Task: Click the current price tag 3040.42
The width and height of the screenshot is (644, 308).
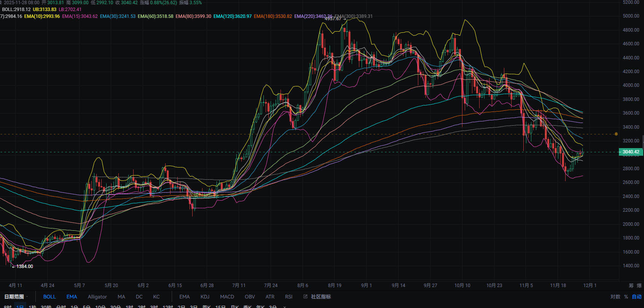Action: [x=631, y=152]
